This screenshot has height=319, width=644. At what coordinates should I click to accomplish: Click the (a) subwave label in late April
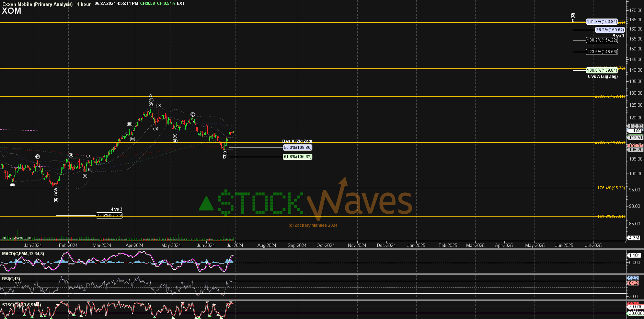coord(156,129)
